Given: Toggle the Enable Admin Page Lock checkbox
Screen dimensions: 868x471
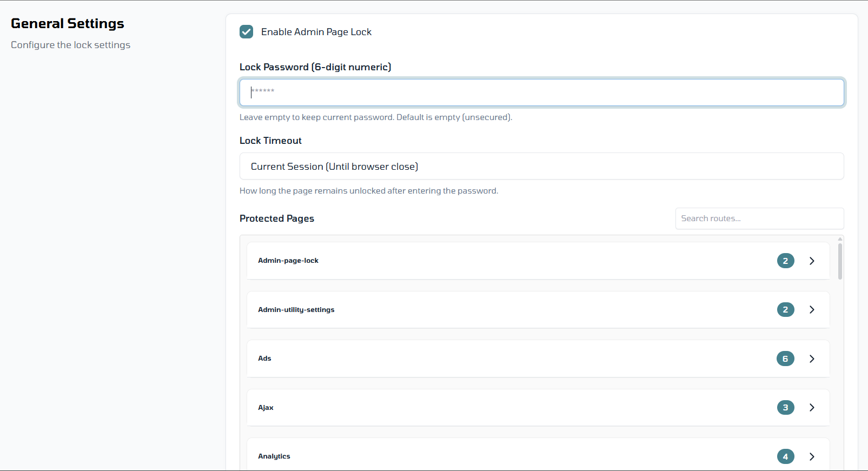Looking at the screenshot, I should (246, 32).
